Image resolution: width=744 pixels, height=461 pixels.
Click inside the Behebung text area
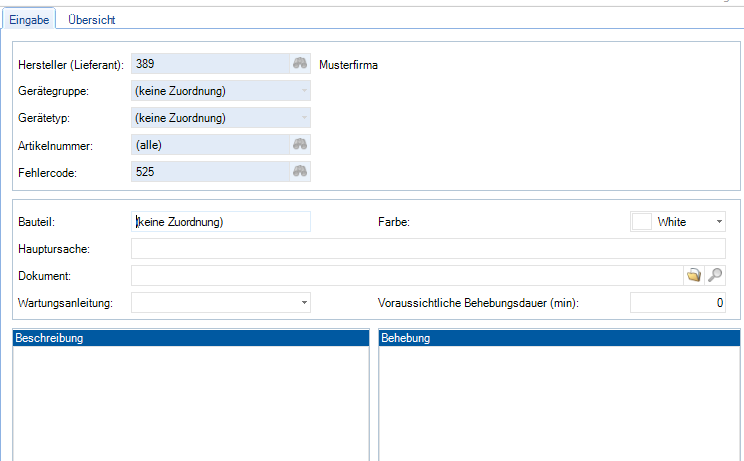tap(558, 400)
